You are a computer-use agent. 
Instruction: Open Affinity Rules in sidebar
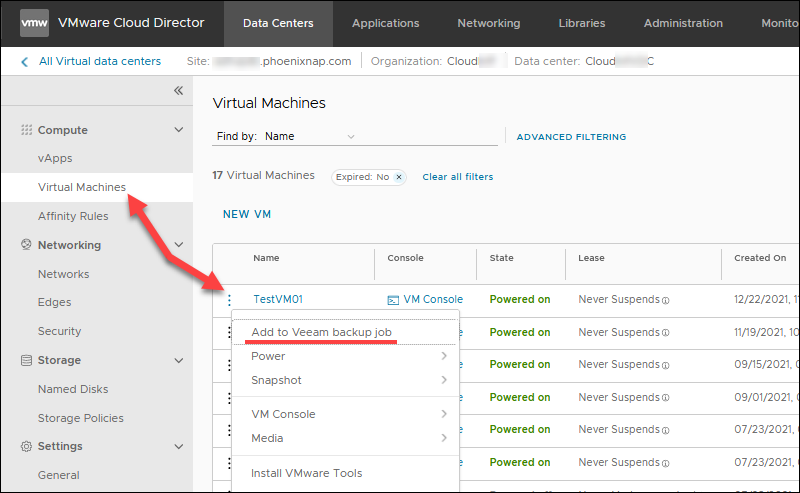[x=73, y=216]
